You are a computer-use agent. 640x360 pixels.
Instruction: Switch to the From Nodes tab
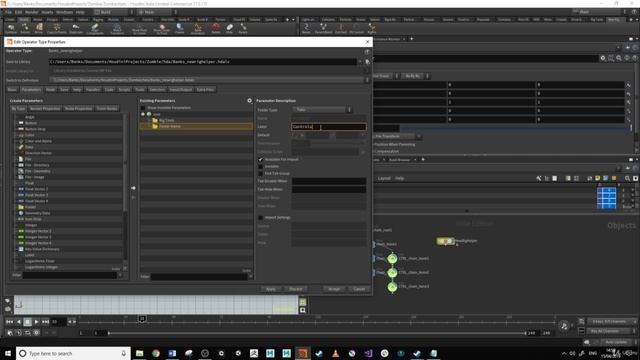107,109
